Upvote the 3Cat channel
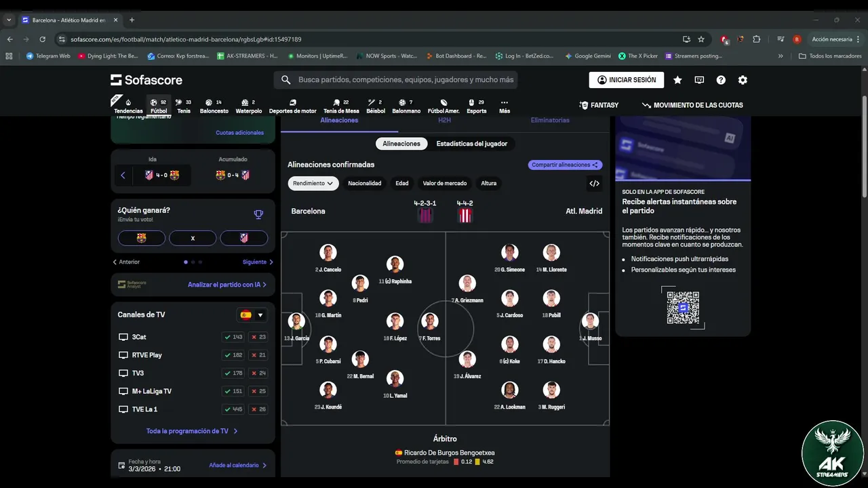 [x=233, y=337]
